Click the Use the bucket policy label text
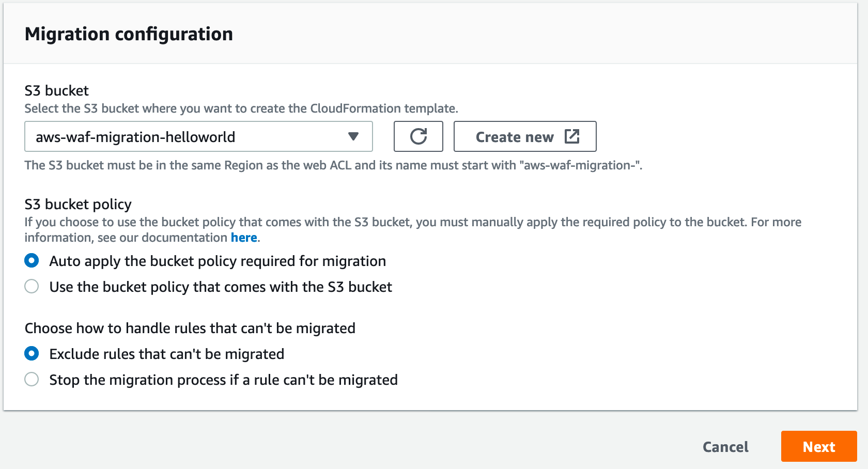 [220, 287]
